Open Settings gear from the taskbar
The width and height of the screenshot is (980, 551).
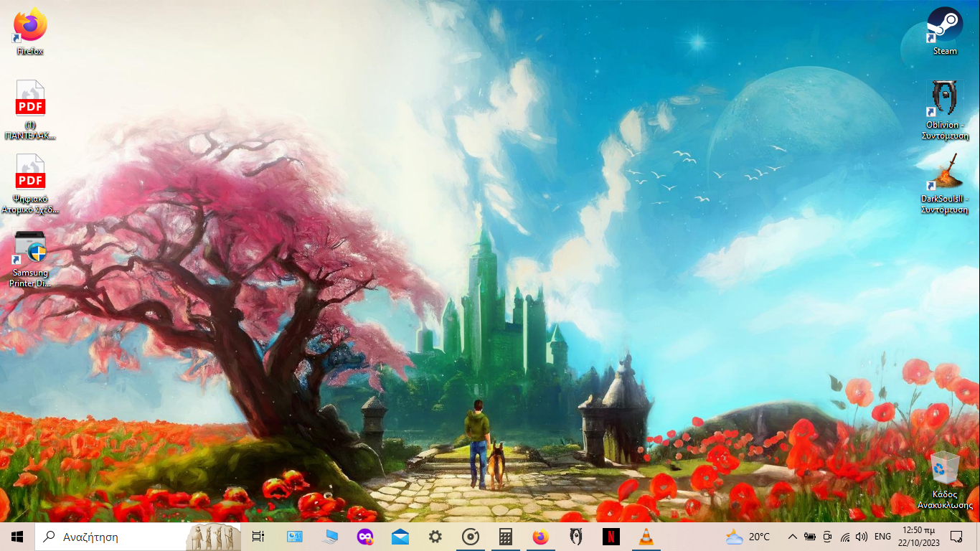click(435, 537)
